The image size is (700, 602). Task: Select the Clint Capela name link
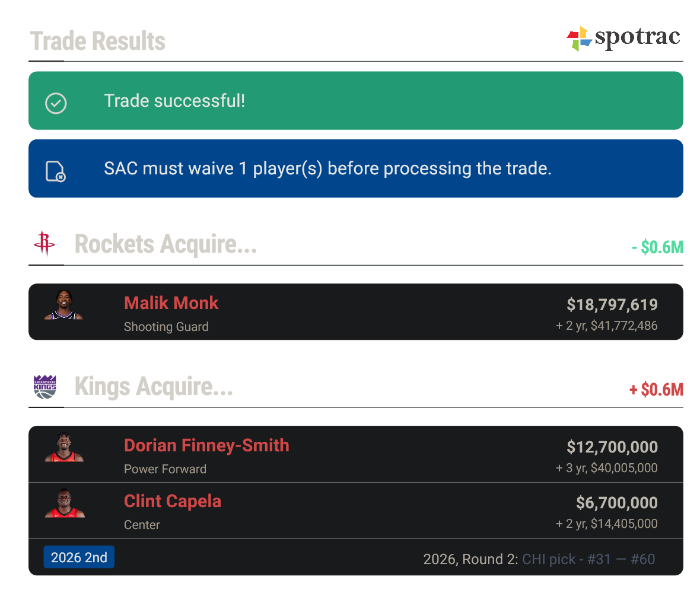(173, 501)
